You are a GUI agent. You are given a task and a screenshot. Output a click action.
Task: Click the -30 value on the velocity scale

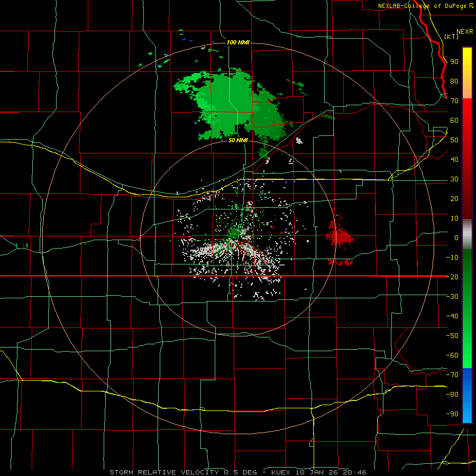coord(452,297)
